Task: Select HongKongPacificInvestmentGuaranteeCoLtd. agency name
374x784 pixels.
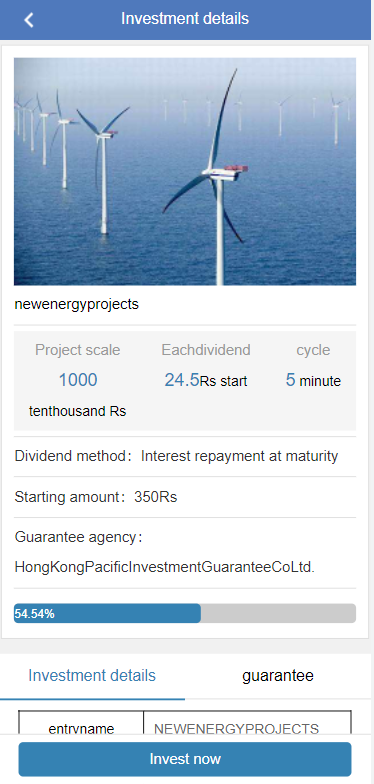Action: [x=165, y=568]
